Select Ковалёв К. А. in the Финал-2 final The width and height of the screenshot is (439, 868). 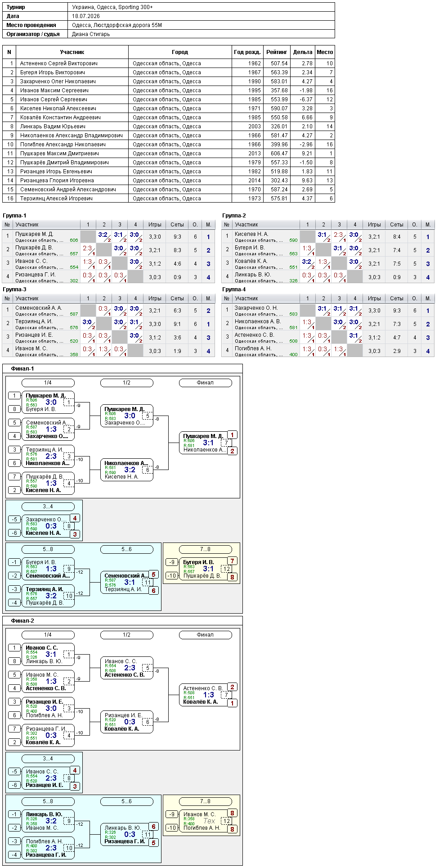pos(201,702)
